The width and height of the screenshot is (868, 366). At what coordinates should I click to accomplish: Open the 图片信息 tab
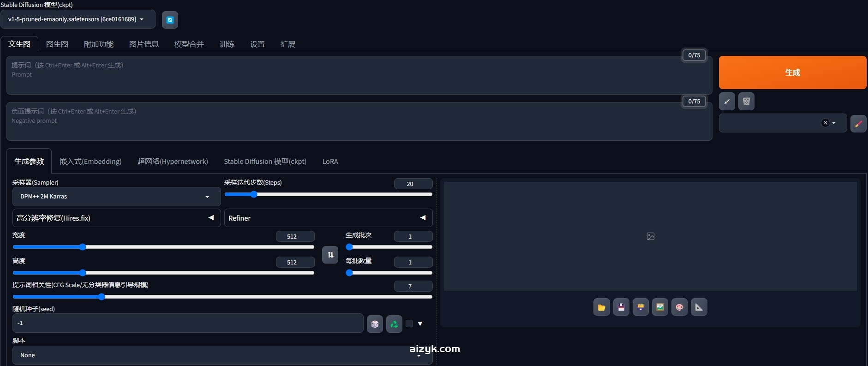(144, 44)
